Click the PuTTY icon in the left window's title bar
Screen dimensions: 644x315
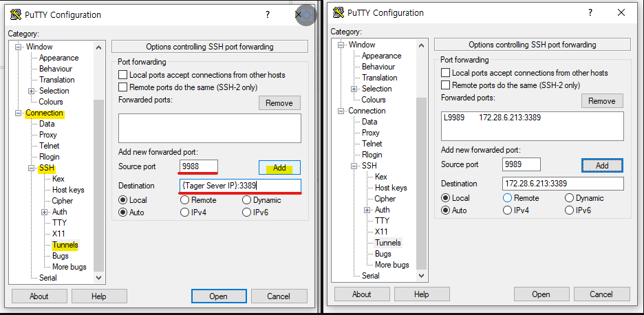[x=15, y=14]
